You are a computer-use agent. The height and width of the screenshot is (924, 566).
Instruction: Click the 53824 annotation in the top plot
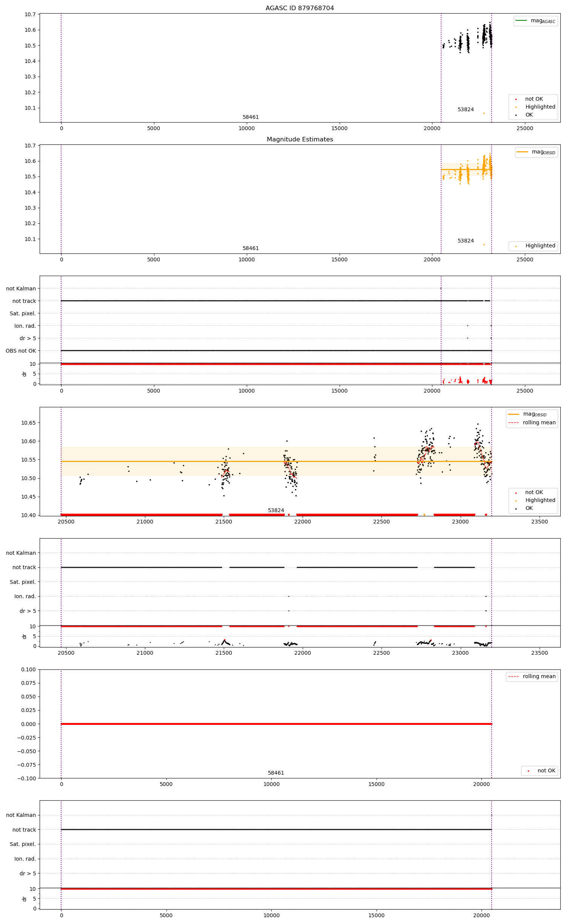(466, 109)
